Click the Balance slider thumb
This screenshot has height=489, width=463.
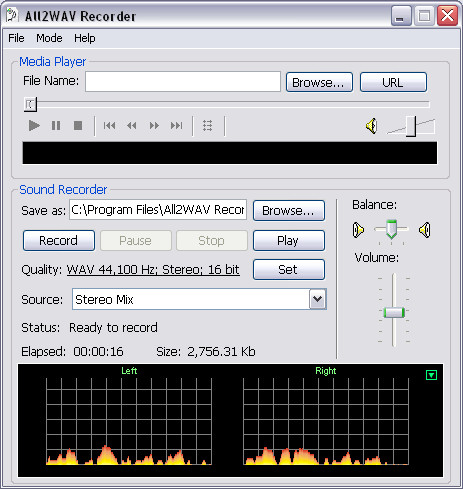391,229
